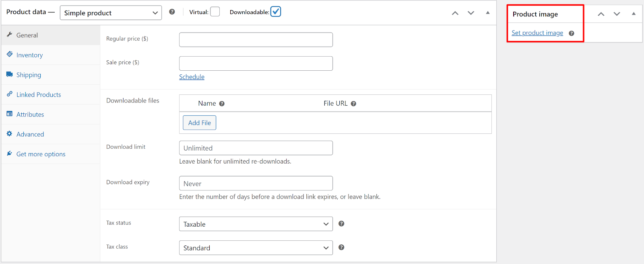Click help icon beside product type dropdown
The image size is (644, 264).
coord(172,12)
